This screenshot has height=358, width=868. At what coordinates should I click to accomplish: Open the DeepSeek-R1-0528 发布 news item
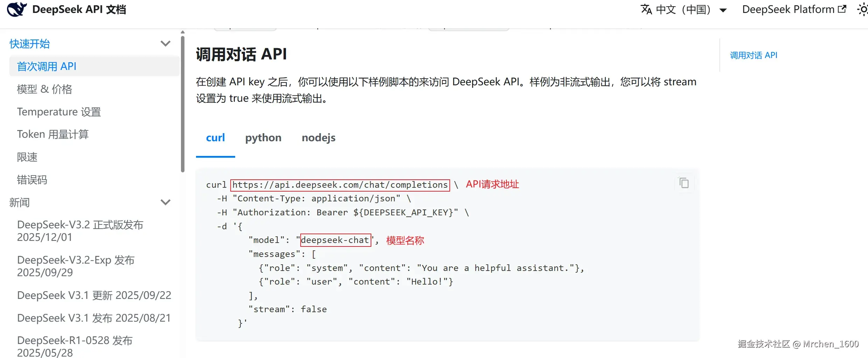[75, 346]
